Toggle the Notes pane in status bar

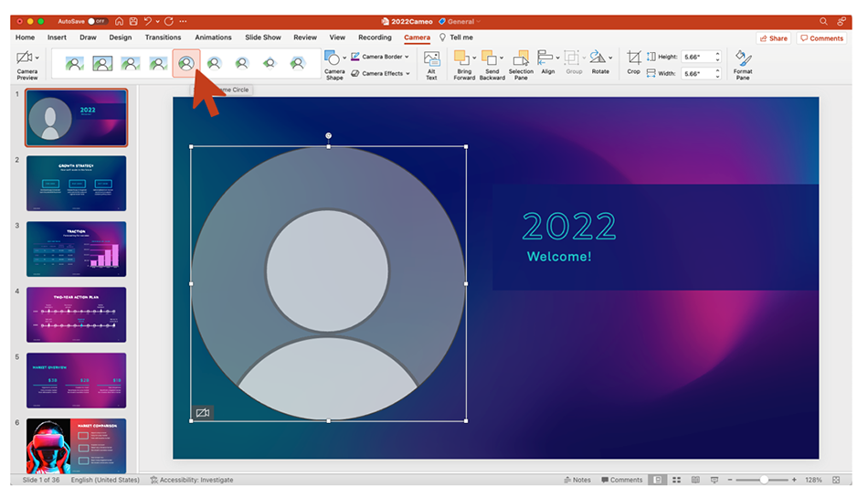click(x=577, y=480)
